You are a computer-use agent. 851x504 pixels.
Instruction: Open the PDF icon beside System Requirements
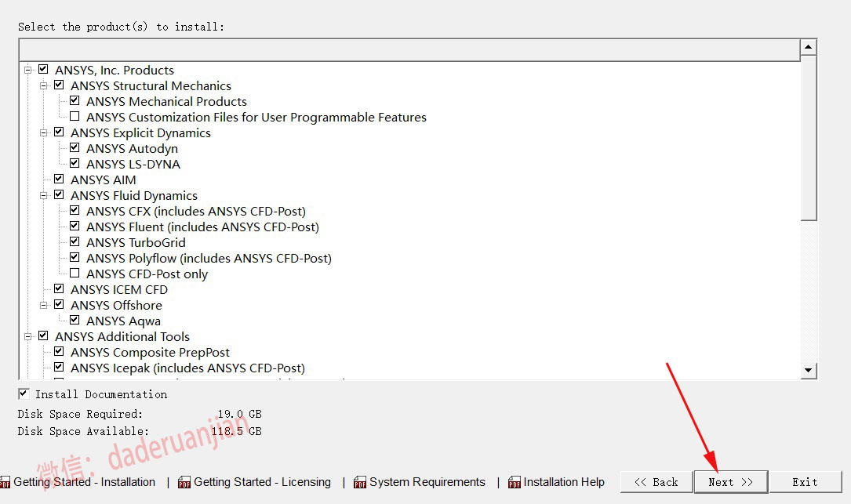pyautogui.click(x=360, y=482)
